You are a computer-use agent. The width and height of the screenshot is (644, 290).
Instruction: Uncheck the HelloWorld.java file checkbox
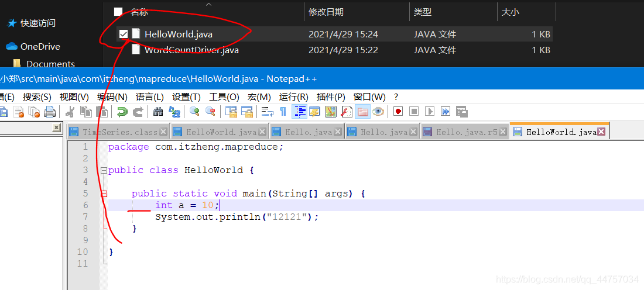tap(123, 34)
